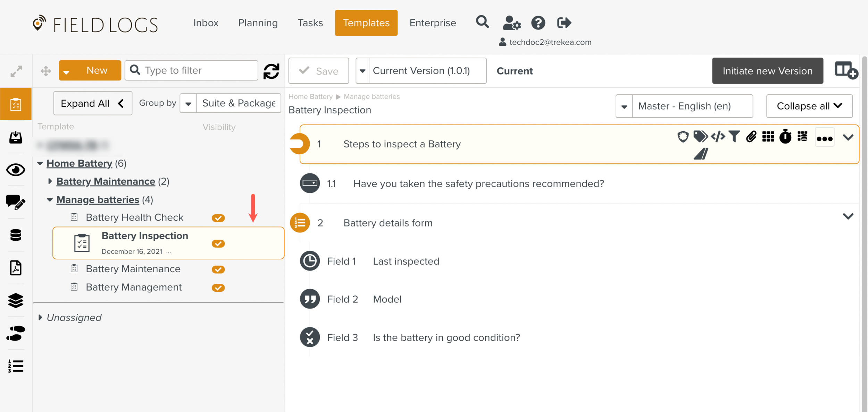Image resolution: width=868 pixels, height=412 pixels.
Task: Toggle visibility check for Battery Management
Action: [x=218, y=288]
